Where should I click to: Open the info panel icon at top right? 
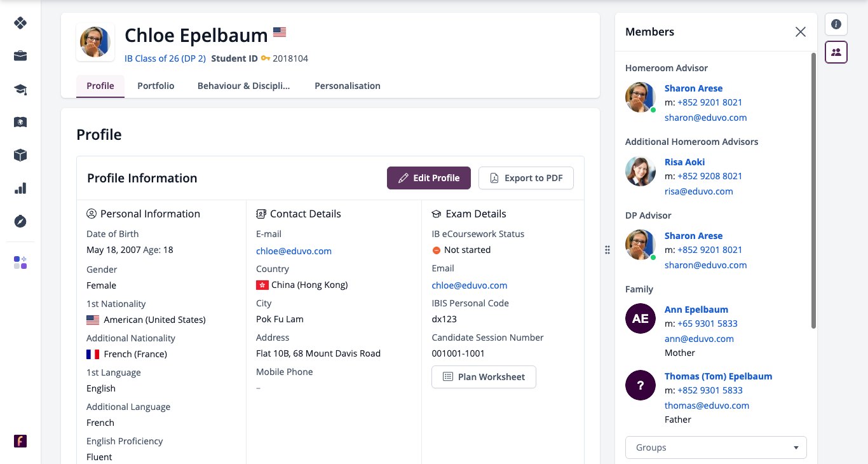tap(836, 24)
